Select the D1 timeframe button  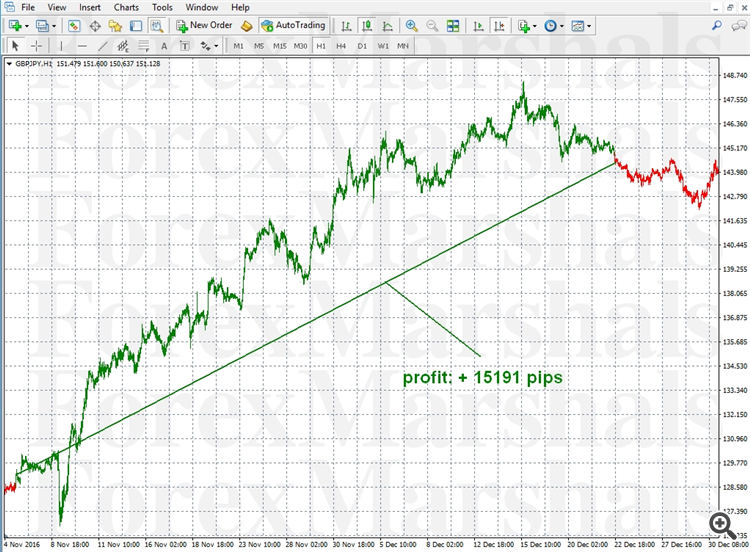(x=362, y=46)
